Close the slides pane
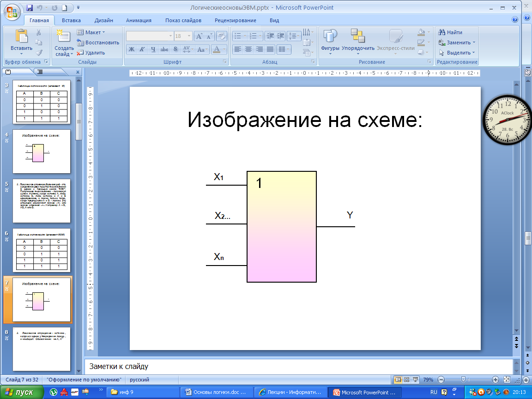Viewport: 532px width, 399px height. point(78,72)
